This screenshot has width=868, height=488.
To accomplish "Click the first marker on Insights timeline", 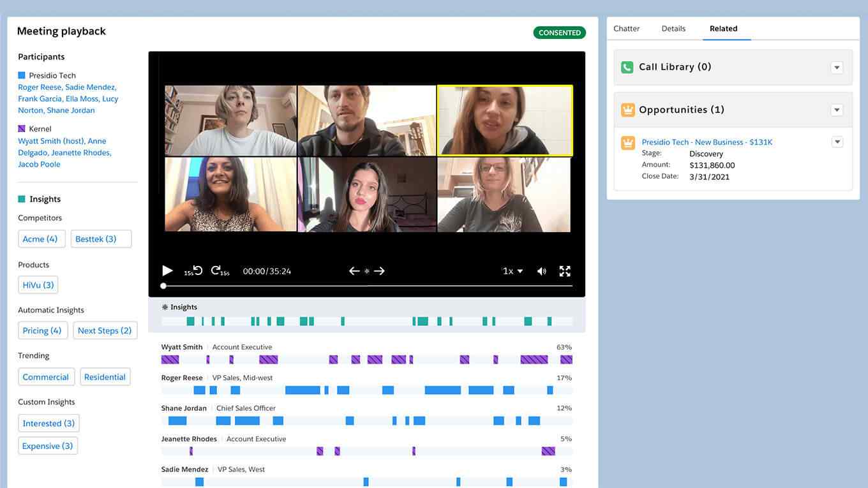I will (x=190, y=322).
